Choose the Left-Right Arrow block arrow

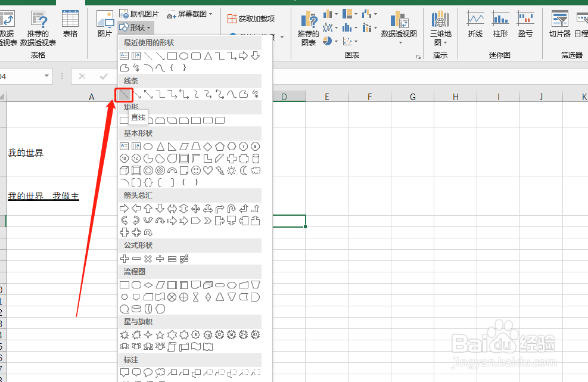pyautogui.click(x=172, y=208)
